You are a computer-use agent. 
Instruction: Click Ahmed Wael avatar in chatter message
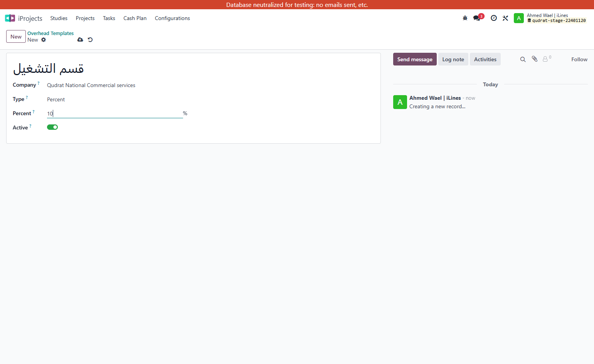pos(400,102)
